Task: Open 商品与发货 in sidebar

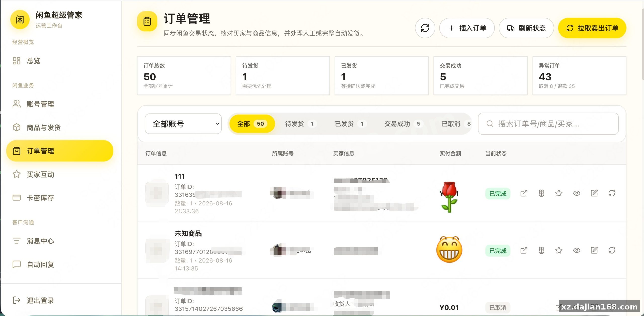Action: tap(60, 127)
